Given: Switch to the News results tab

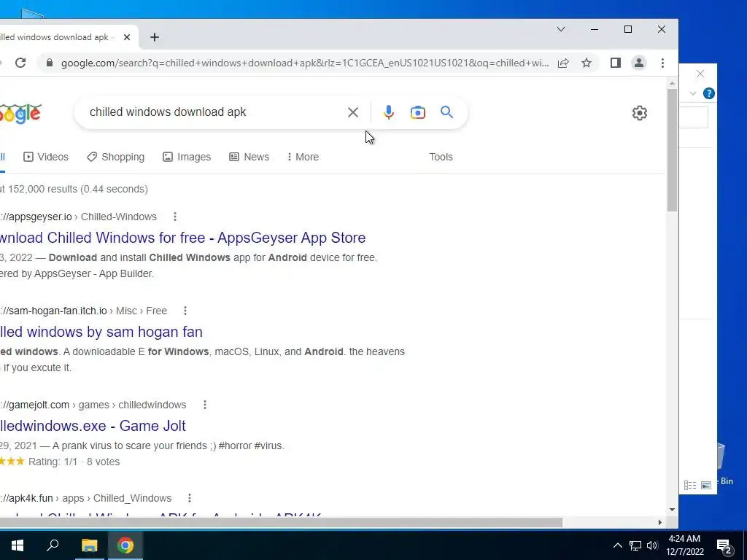Looking at the screenshot, I should click(249, 157).
